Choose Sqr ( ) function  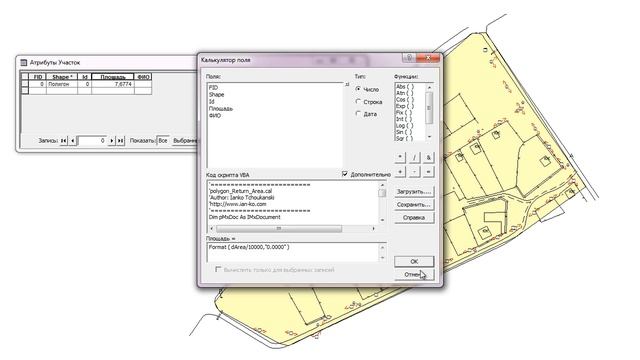pos(405,139)
